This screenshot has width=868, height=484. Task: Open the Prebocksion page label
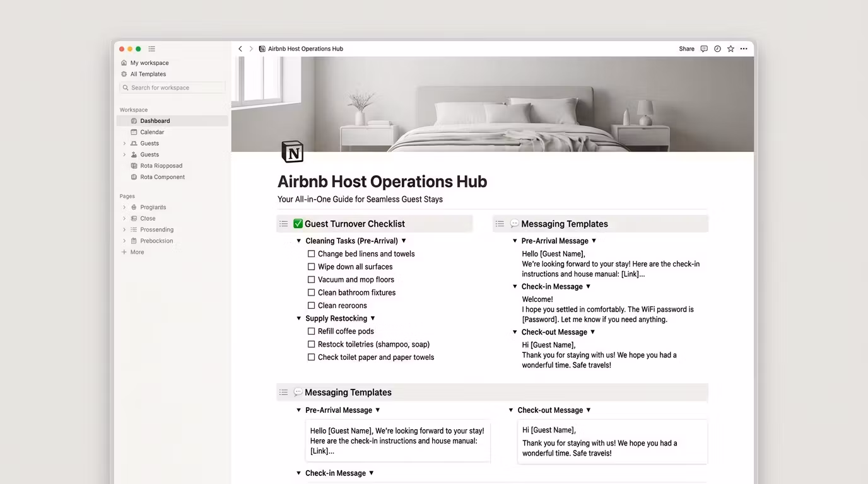pos(156,241)
